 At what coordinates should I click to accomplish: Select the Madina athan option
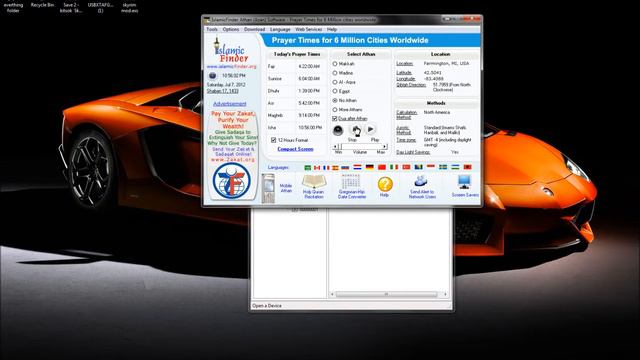click(335, 73)
